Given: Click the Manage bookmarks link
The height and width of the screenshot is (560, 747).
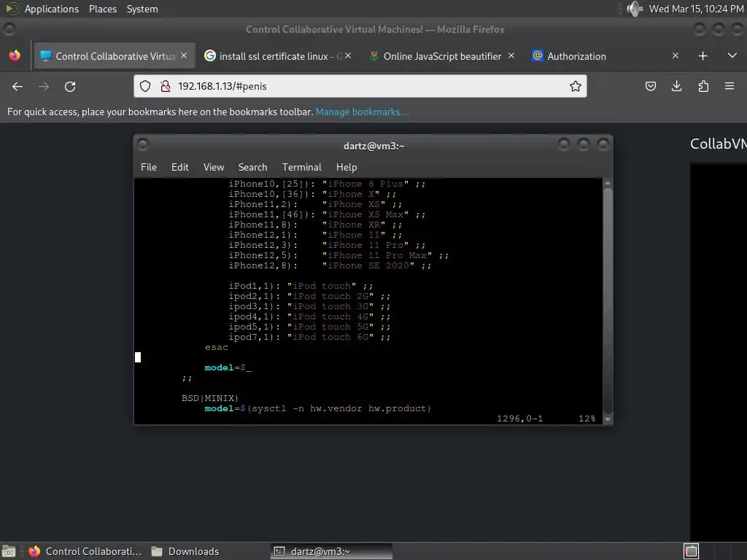Looking at the screenshot, I should pyautogui.click(x=362, y=112).
